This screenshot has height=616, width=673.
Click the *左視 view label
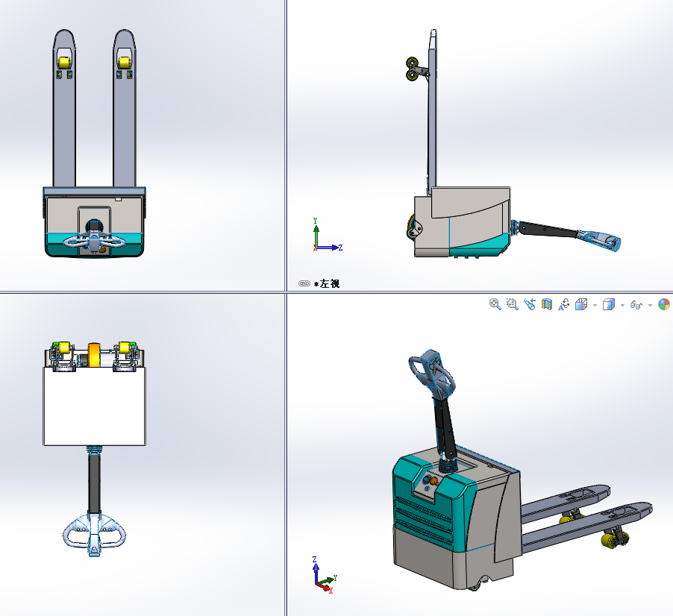[x=327, y=283]
